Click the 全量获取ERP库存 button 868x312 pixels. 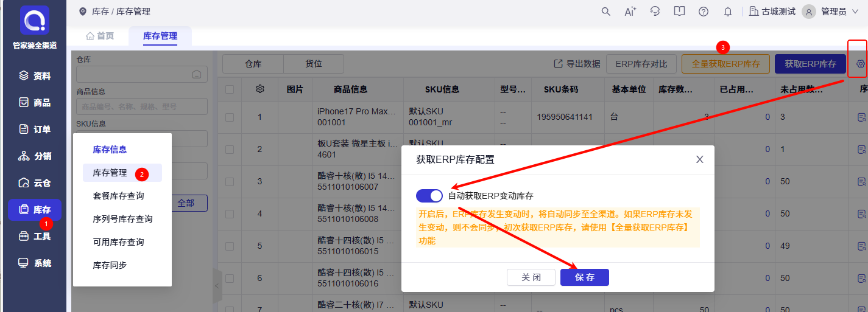click(726, 64)
